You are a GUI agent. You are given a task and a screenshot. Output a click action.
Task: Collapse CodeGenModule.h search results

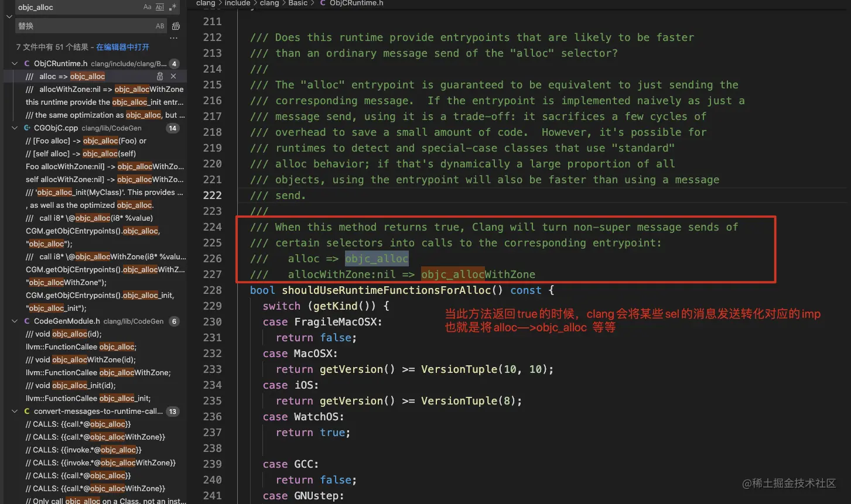coord(15,321)
